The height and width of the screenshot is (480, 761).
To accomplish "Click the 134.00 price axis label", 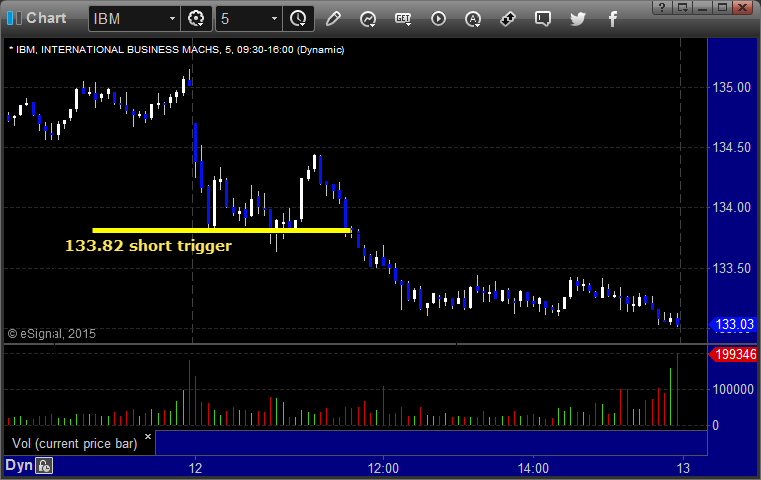I will 731,208.
